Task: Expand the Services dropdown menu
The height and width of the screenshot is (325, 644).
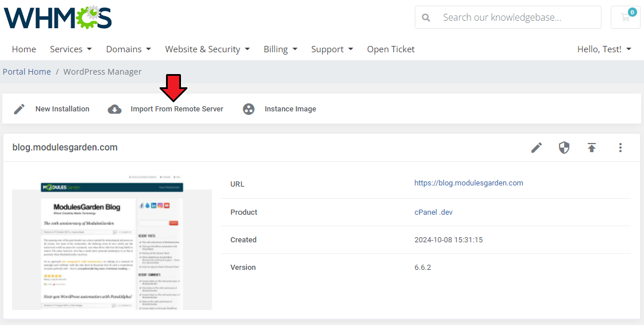Action: tap(71, 49)
